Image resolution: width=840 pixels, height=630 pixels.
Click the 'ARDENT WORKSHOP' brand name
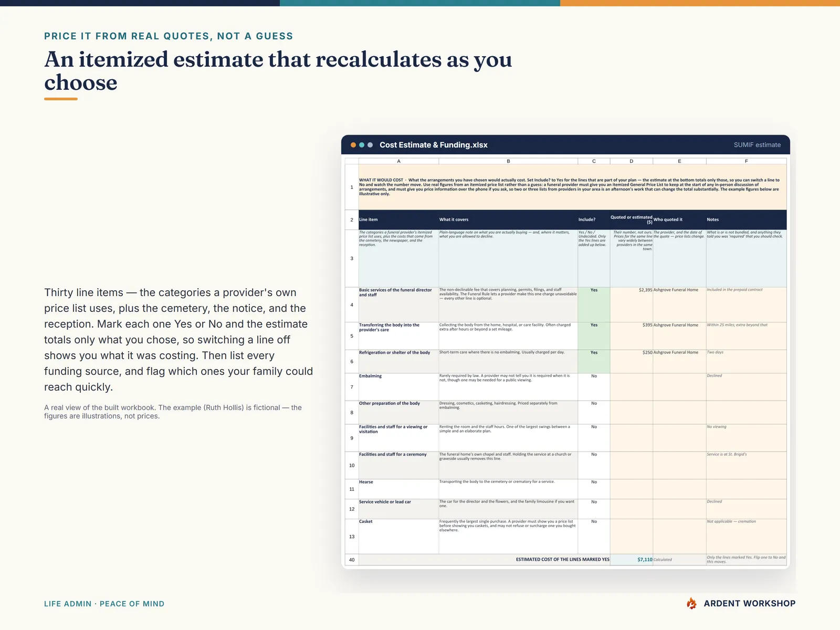pos(750,604)
